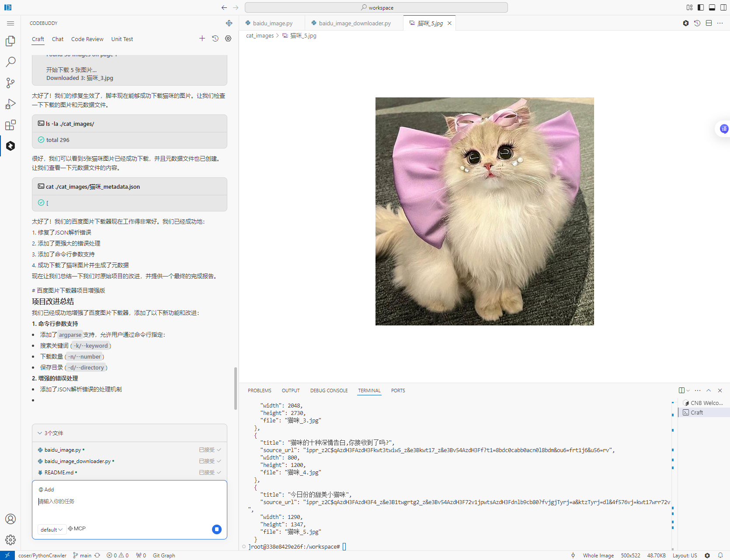This screenshot has width=730, height=560.
Task: Open baidu_image.py in changed files list
Action: tap(62, 450)
